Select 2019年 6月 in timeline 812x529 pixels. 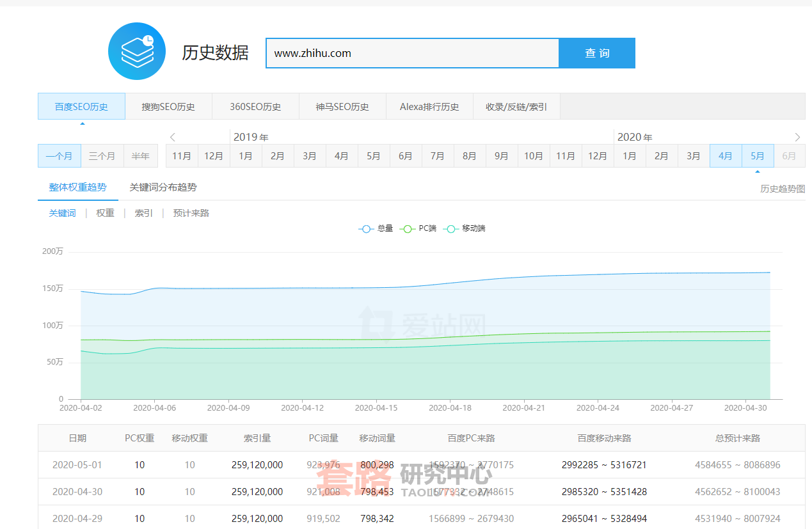(x=406, y=155)
